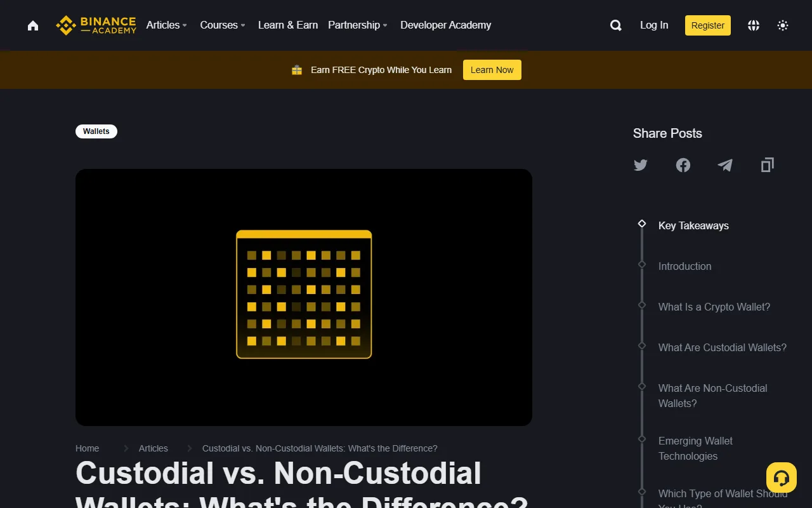
Task: Click Earn FREE Crypto While You Learn text
Action: click(381, 70)
